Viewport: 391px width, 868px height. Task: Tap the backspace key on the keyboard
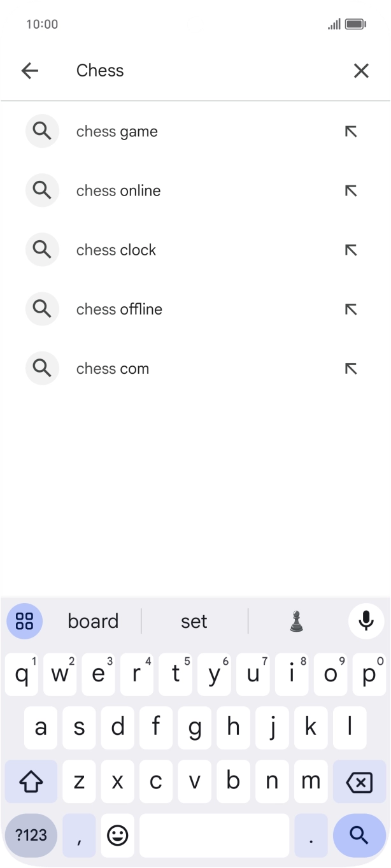tap(359, 781)
